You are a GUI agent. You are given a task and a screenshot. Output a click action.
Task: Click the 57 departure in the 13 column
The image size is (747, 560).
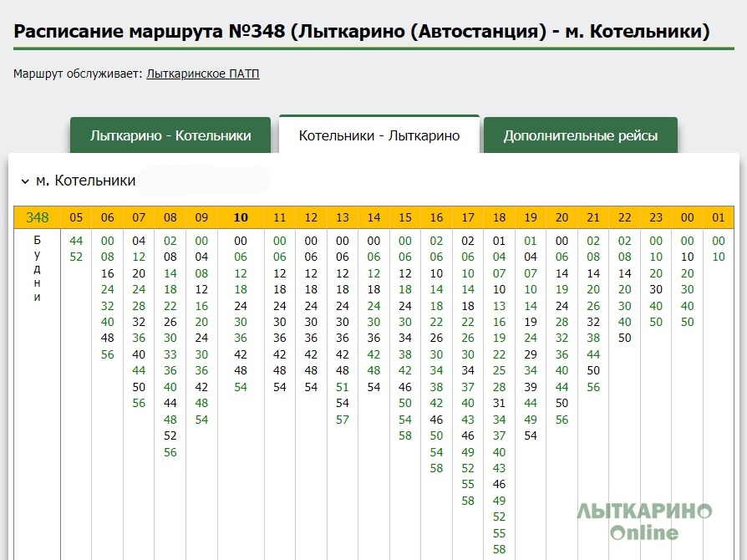point(343,420)
